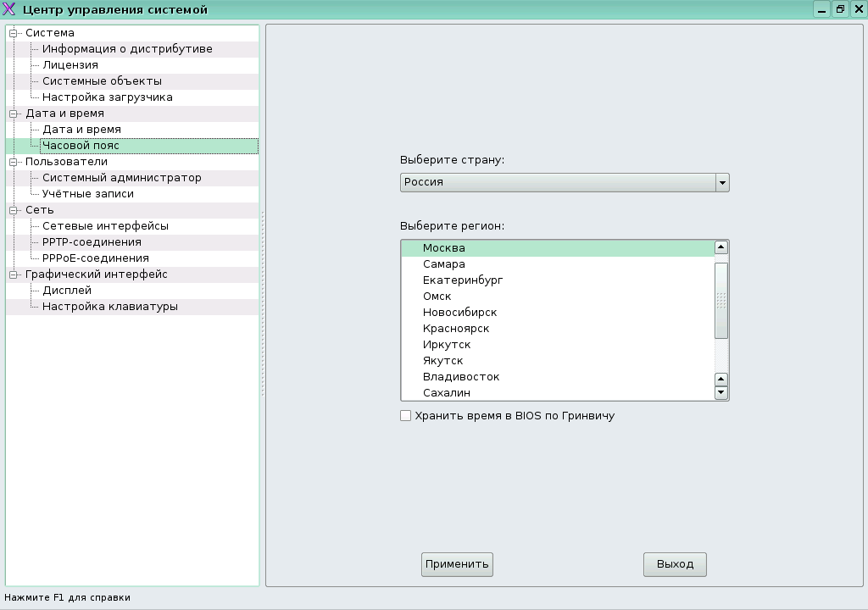Open Системный администратор settings
868x610 pixels.
click(122, 178)
